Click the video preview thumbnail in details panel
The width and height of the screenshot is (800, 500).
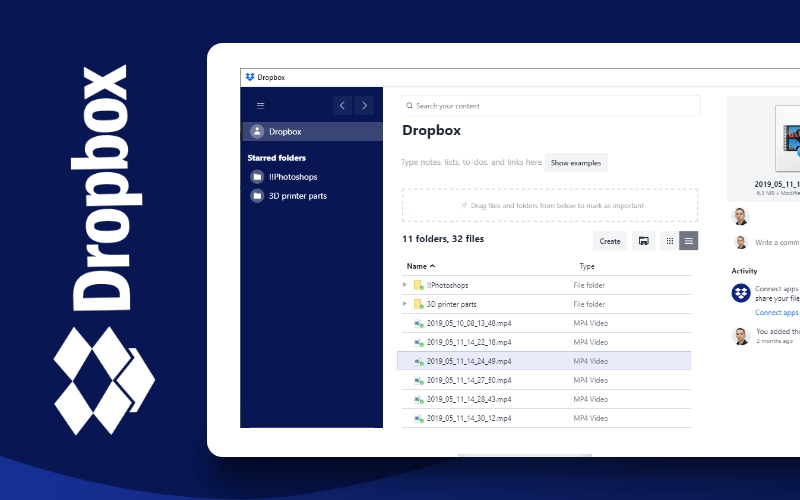pyautogui.click(x=787, y=139)
